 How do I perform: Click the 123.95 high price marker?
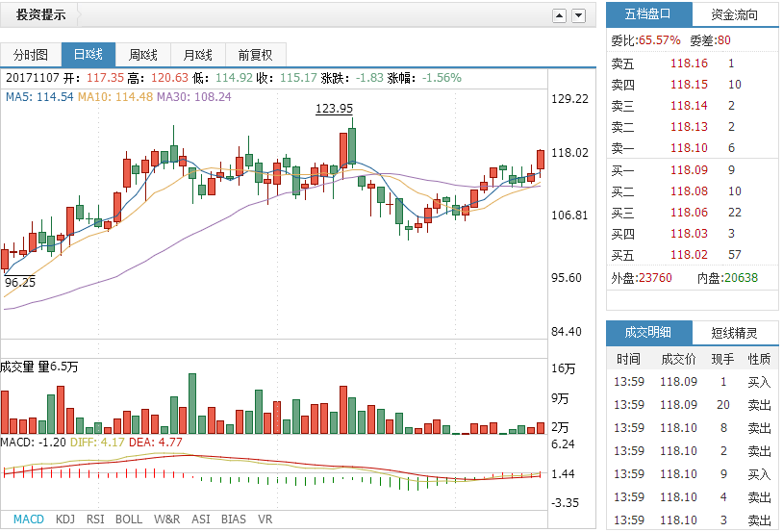(x=334, y=109)
